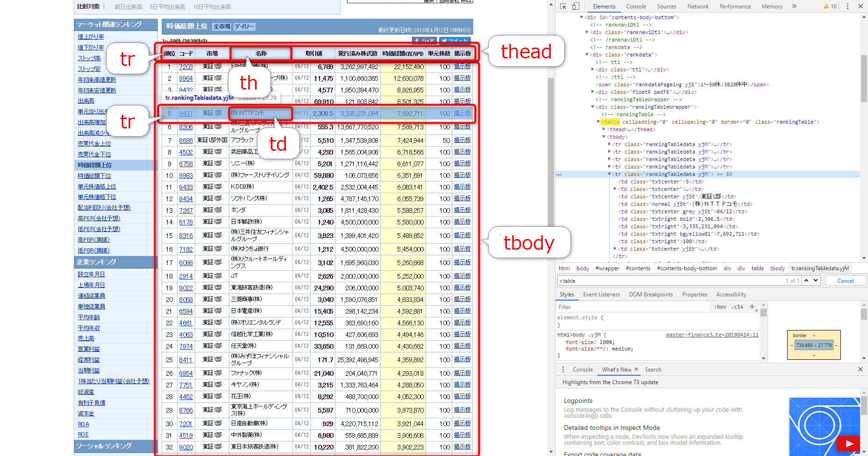
Task: Switch to the Network panel tab
Action: pos(698,6)
